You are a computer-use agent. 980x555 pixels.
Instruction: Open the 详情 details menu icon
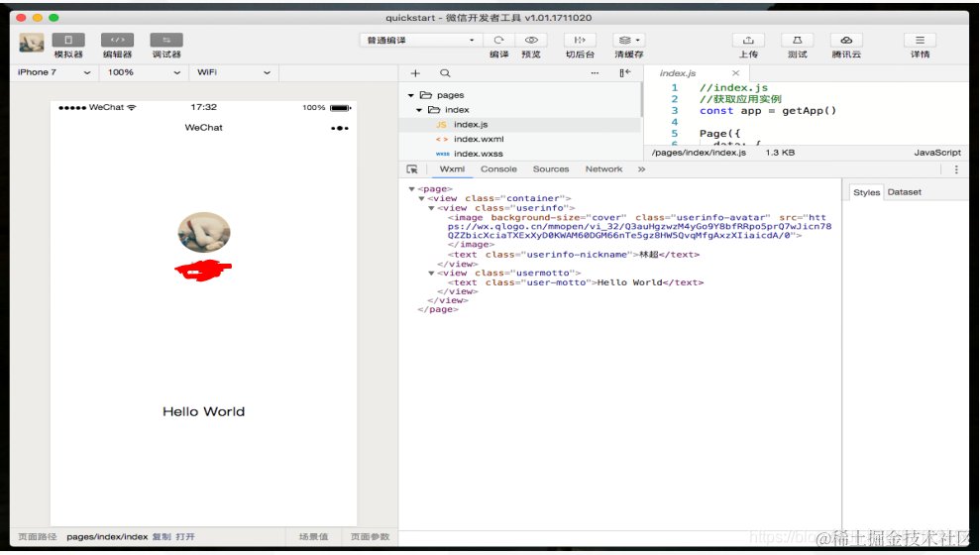coord(920,40)
